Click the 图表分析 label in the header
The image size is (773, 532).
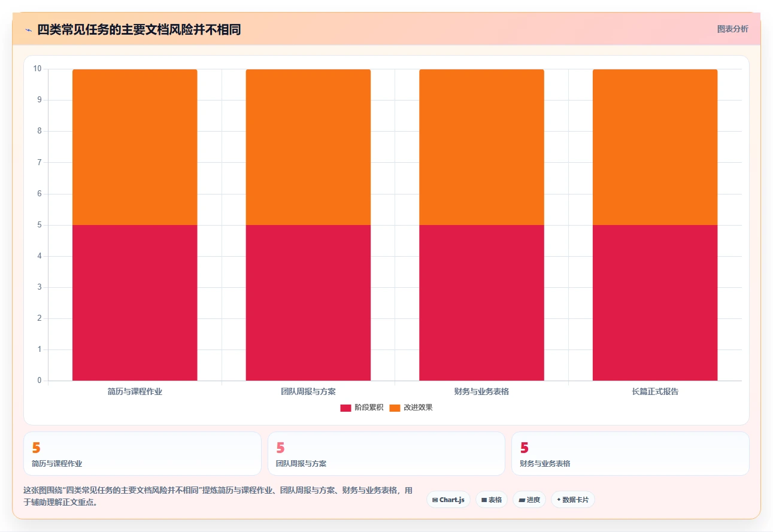pyautogui.click(x=732, y=29)
